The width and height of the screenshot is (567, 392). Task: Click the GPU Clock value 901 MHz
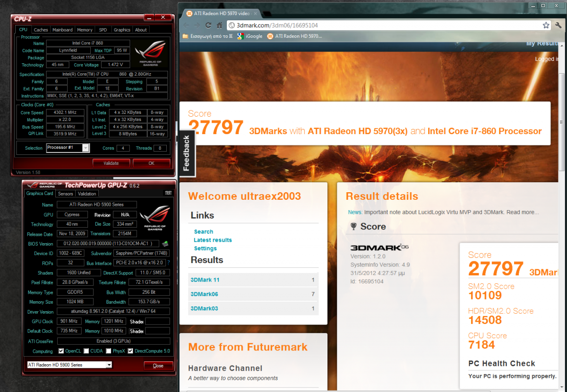pyautogui.click(x=69, y=321)
